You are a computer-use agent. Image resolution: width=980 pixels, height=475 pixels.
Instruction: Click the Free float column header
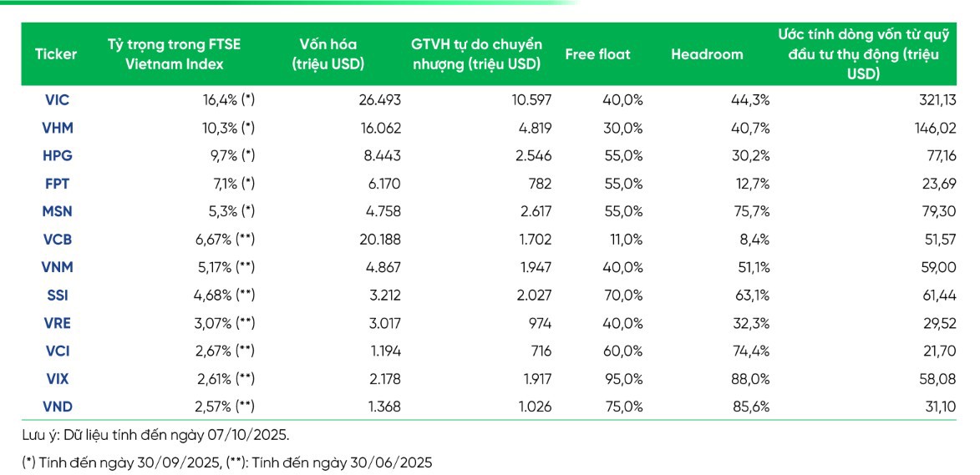(x=597, y=54)
